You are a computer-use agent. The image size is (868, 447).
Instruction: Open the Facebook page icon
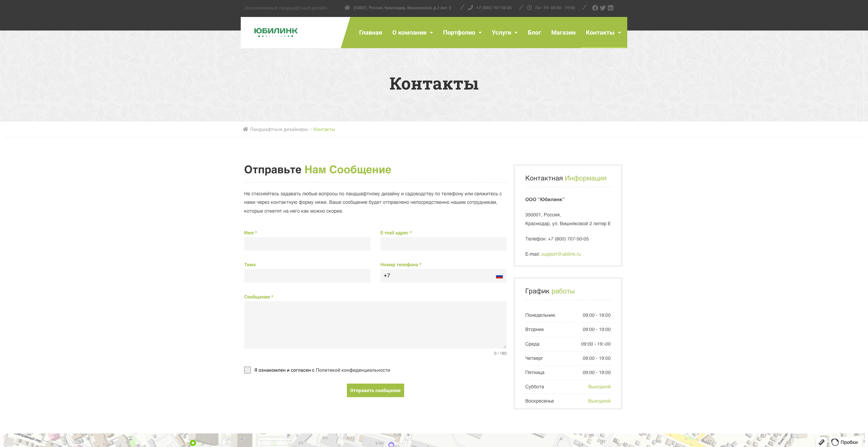tap(595, 8)
